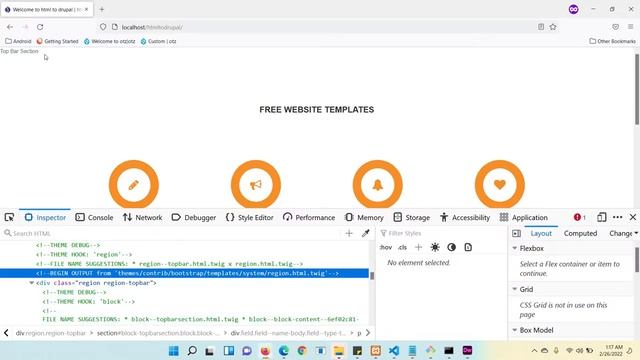Click the red error count indicator

(x=580, y=217)
